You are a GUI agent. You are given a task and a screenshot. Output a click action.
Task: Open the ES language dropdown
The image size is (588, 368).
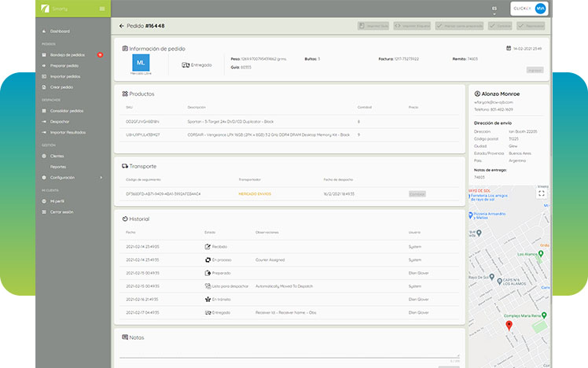point(494,10)
